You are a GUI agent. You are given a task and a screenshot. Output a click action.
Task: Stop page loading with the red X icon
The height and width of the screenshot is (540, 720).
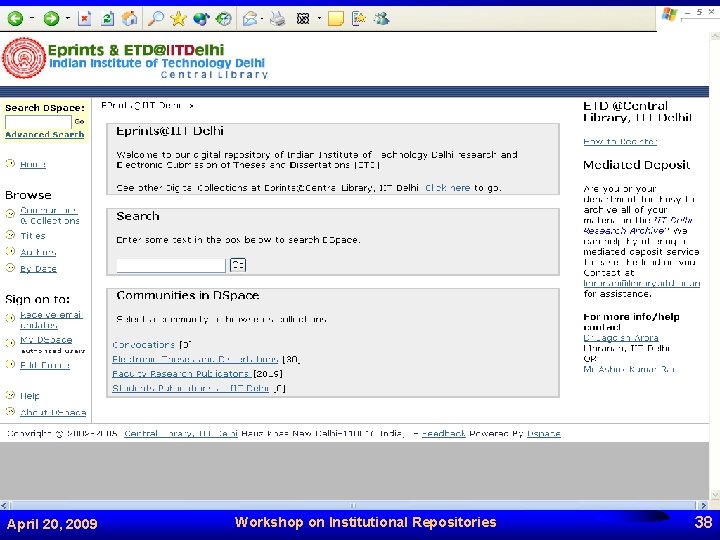[84, 19]
